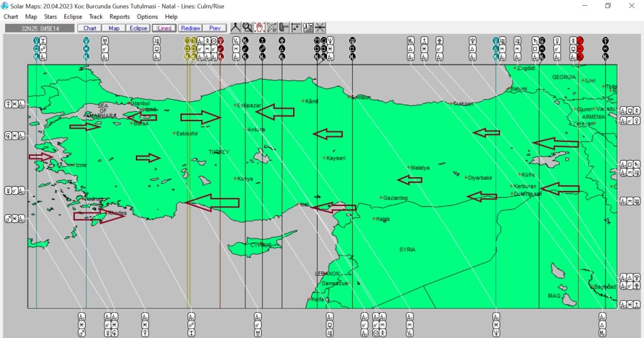Click the 32N25 045E14 coordinates display
644x338 pixels.
point(39,28)
